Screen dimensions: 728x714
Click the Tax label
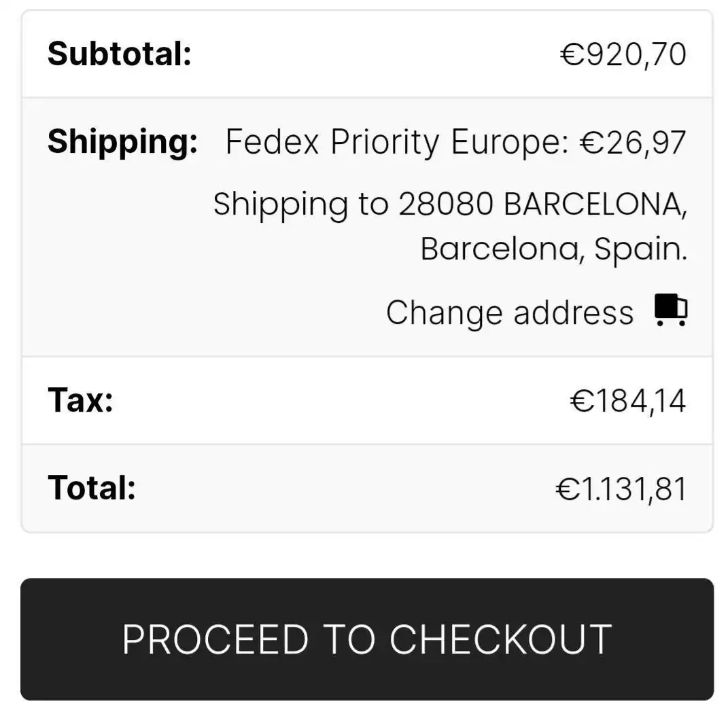80,400
